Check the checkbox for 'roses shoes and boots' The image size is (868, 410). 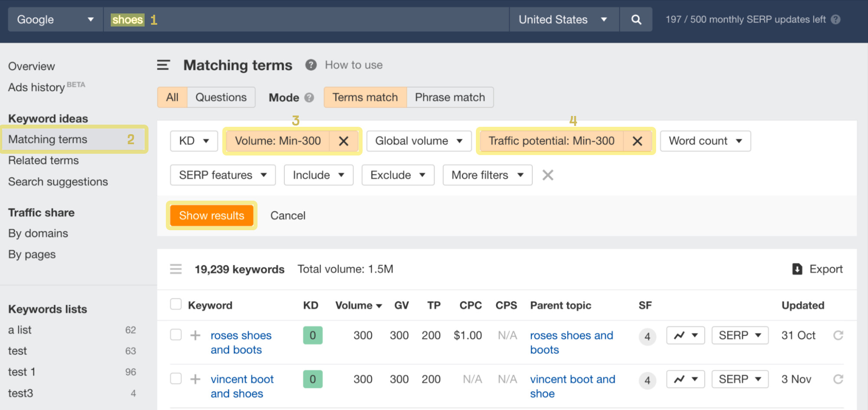point(176,335)
